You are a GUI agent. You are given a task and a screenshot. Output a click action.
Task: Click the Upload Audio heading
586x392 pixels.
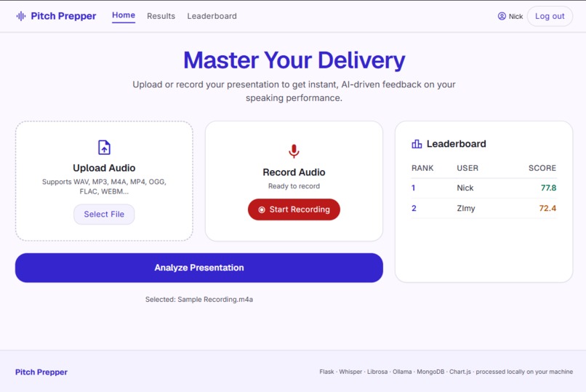click(104, 168)
